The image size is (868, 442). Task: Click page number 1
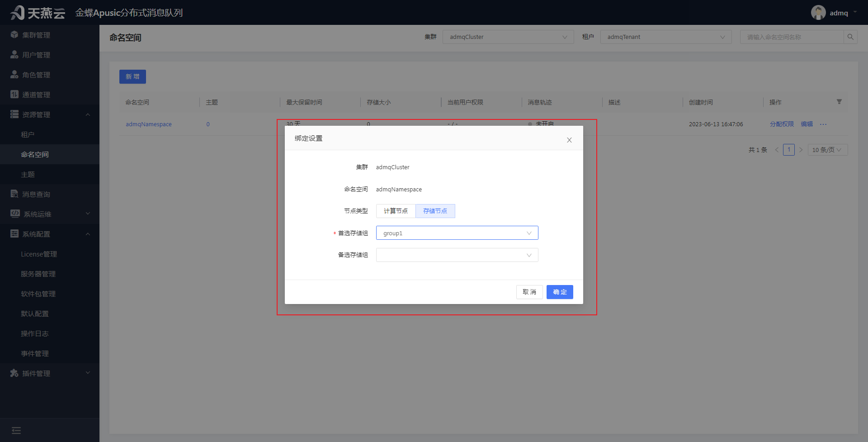click(789, 150)
